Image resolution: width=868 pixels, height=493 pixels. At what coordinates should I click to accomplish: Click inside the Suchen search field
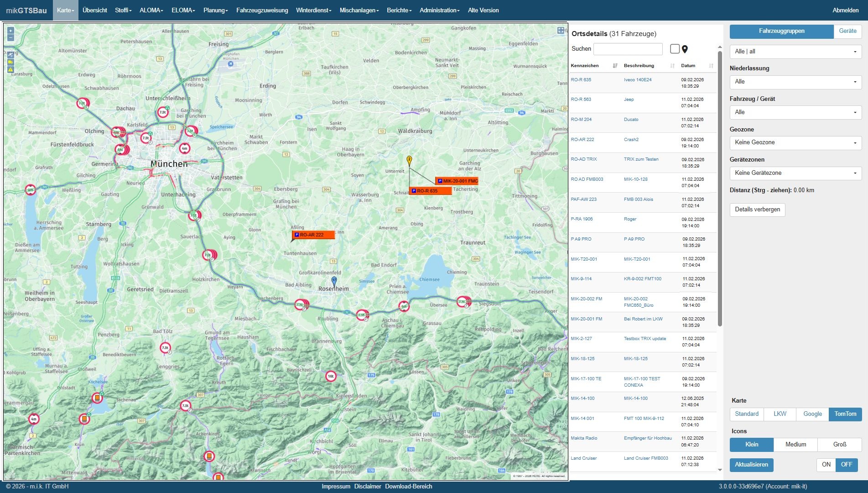pos(628,48)
